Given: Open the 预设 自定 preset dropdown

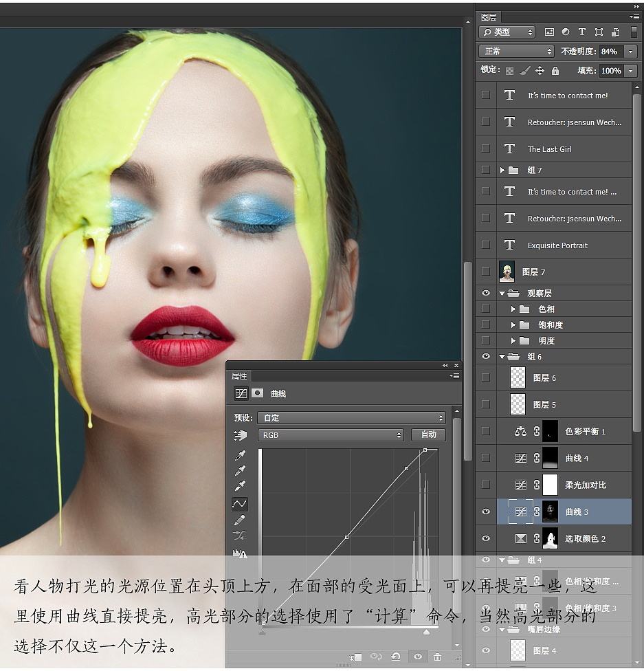Looking at the screenshot, I should (351, 418).
